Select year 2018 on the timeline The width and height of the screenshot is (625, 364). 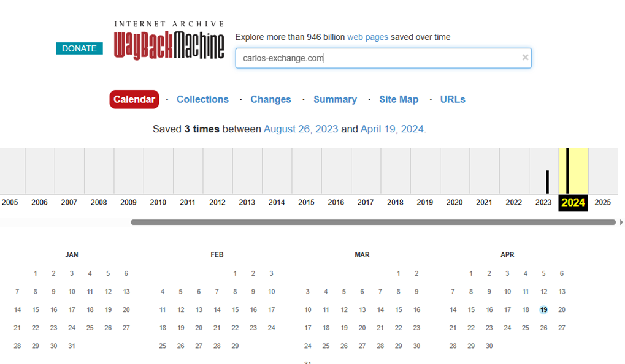coord(395,202)
